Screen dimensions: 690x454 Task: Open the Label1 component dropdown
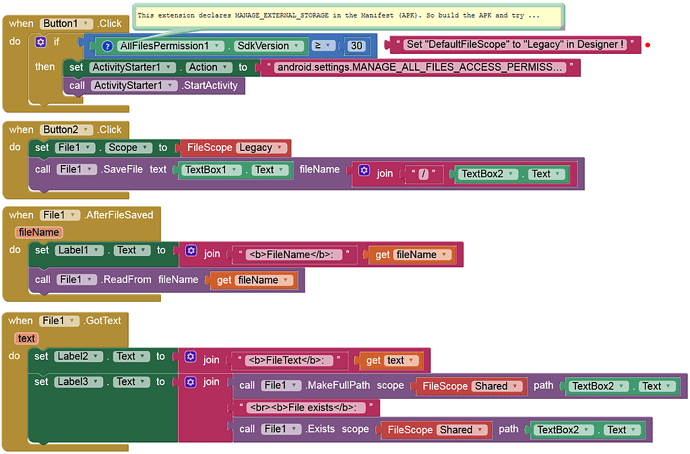pyautogui.click(x=79, y=250)
